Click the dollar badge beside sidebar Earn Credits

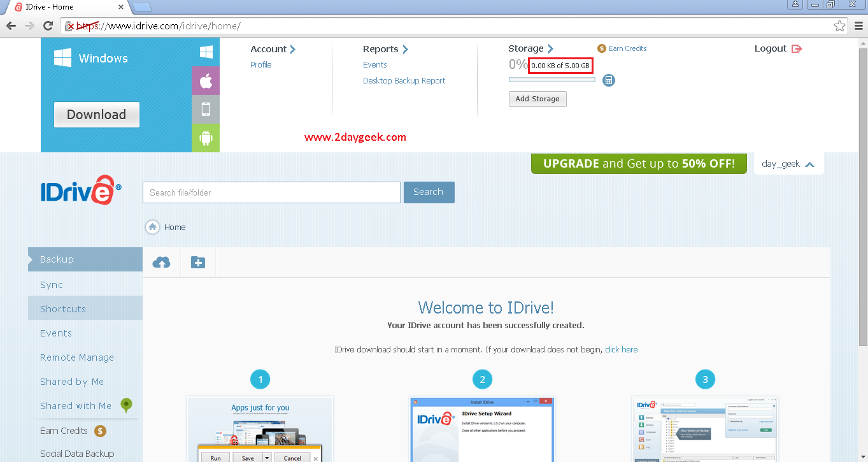point(100,431)
